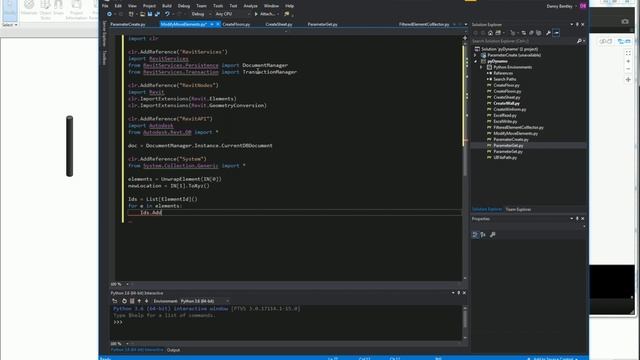Switch to the ParameterCreate.py editor tab
640x360 pixels.
tap(128, 24)
